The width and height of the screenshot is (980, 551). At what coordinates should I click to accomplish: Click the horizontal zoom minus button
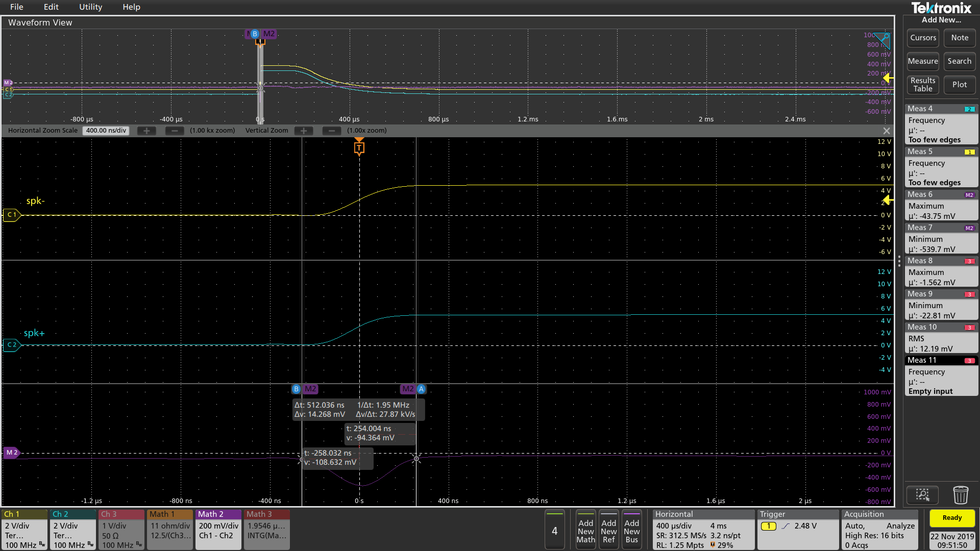(175, 131)
